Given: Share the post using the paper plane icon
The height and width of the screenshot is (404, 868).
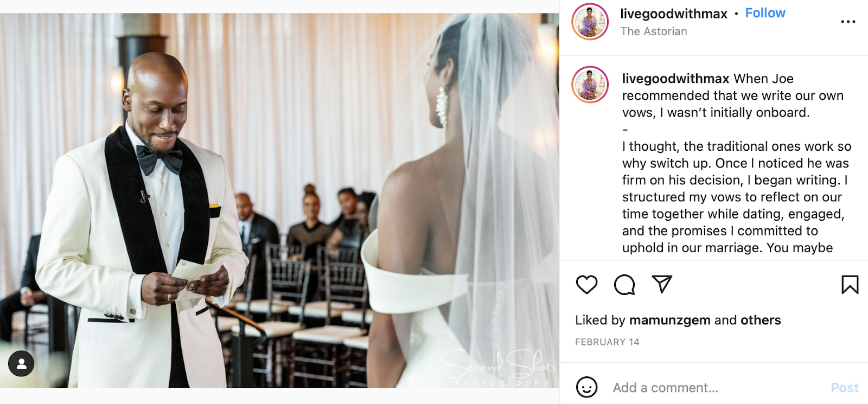Looking at the screenshot, I should [x=662, y=284].
